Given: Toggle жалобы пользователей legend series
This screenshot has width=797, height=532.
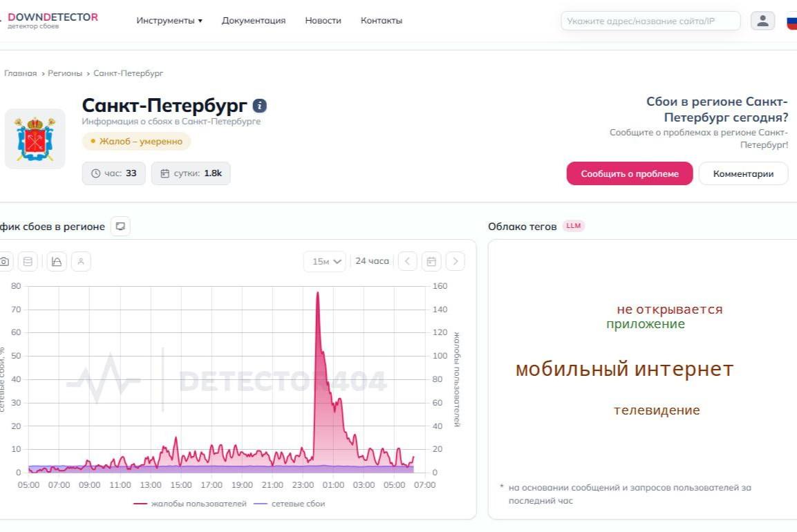Looking at the screenshot, I should click(x=190, y=504).
